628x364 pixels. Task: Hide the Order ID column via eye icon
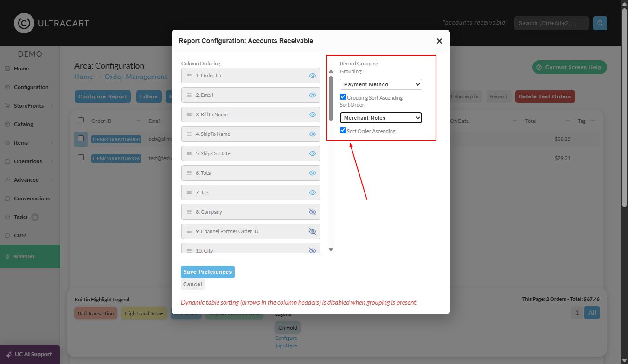coord(313,76)
